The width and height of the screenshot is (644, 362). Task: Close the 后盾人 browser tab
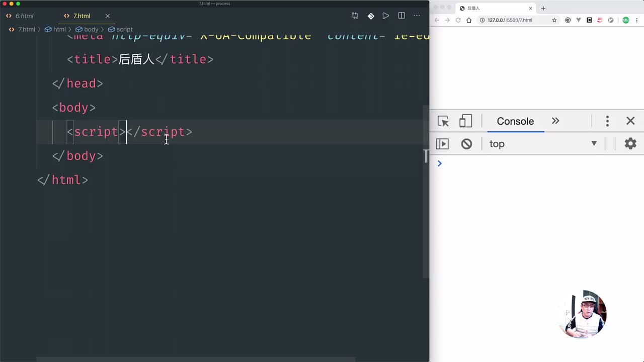click(530, 8)
